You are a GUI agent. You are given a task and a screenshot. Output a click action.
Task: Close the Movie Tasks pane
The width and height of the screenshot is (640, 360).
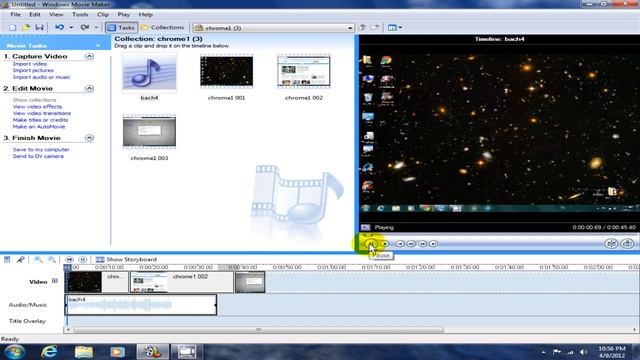point(98,46)
